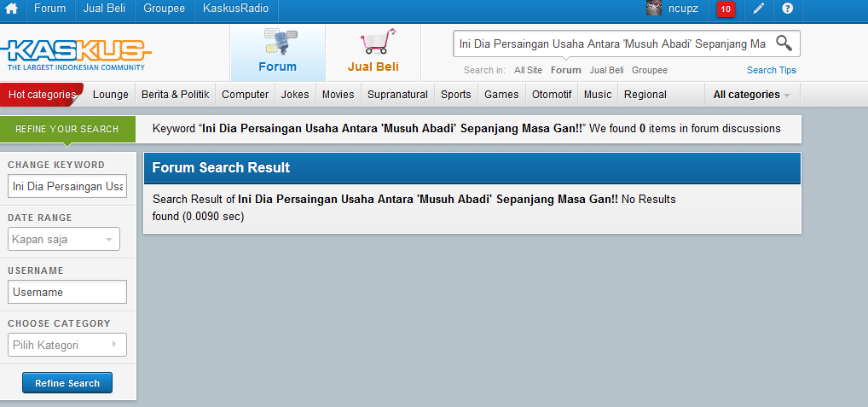The width and height of the screenshot is (868, 407).
Task: Expand the All categories dropdown
Action: pyautogui.click(x=752, y=95)
